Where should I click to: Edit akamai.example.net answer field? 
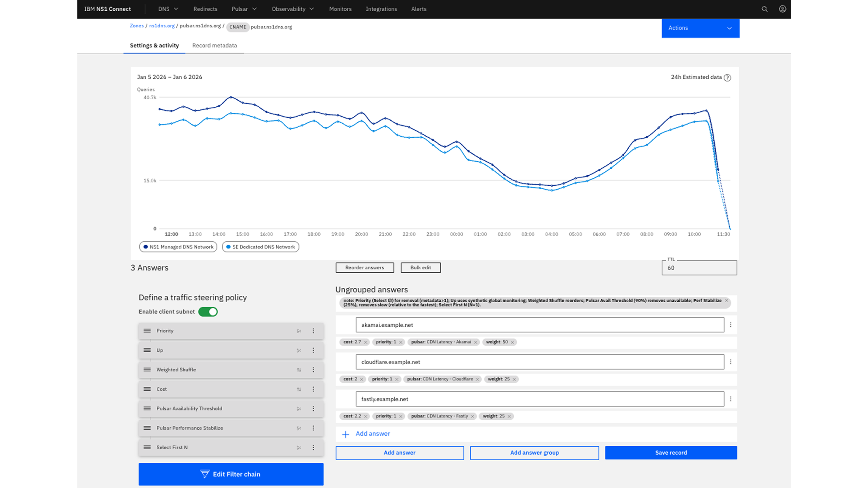(540, 325)
